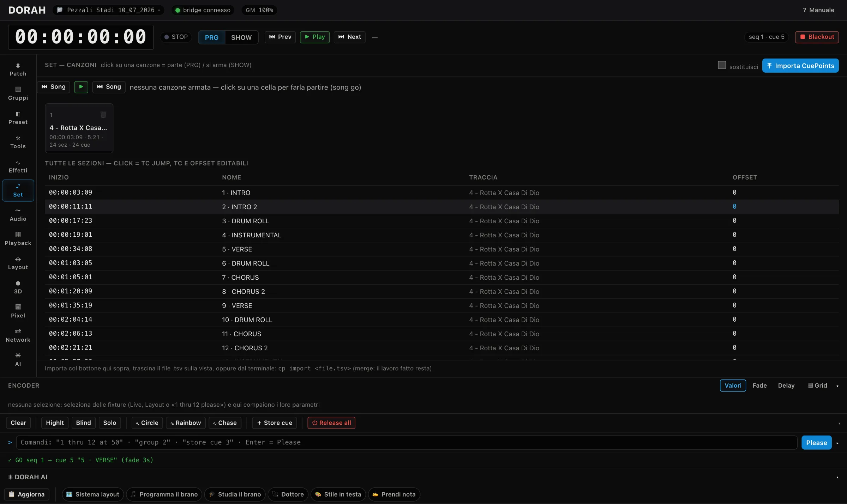847x504 pixels.
Task: Open the Gruppi sidebar section
Action: (x=18, y=94)
